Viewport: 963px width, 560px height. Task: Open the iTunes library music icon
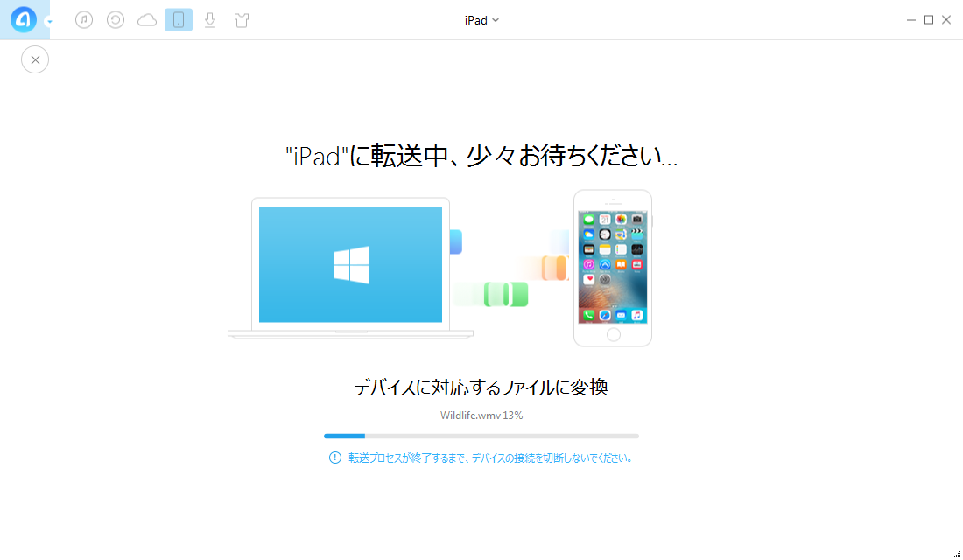pos(84,19)
